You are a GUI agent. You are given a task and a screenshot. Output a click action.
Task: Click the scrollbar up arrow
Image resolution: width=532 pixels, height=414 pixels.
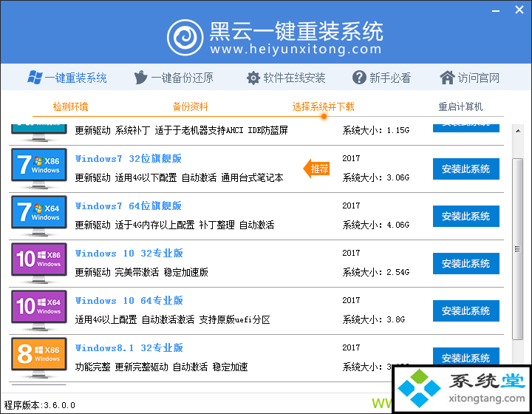518,131
